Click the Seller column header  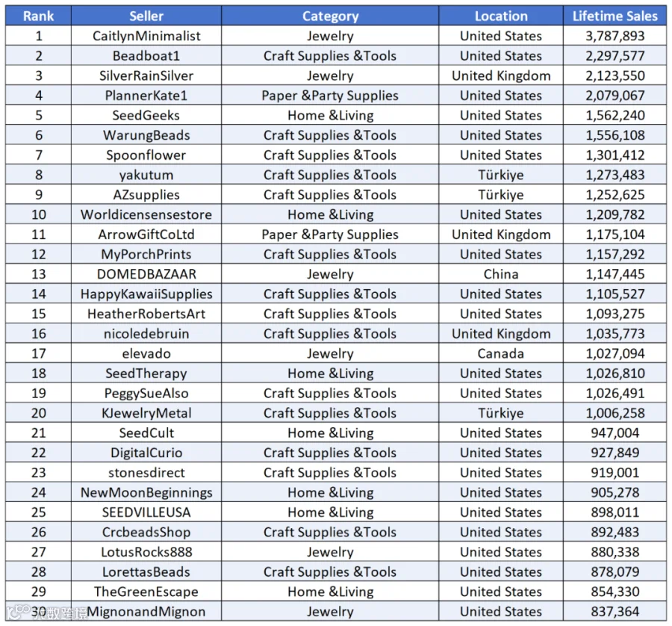[x=146, y=16]
